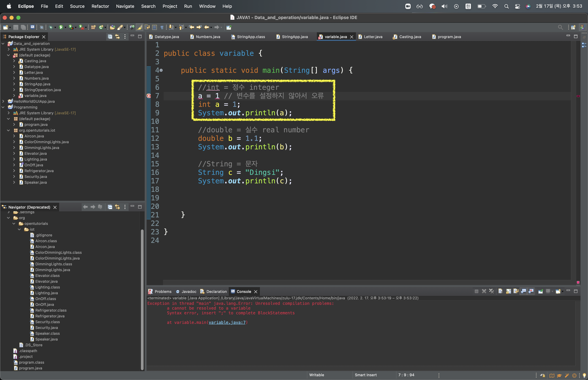Toggle Scroll Lock in Console toolbar
588x380 pixels.
tap(508, 291)
